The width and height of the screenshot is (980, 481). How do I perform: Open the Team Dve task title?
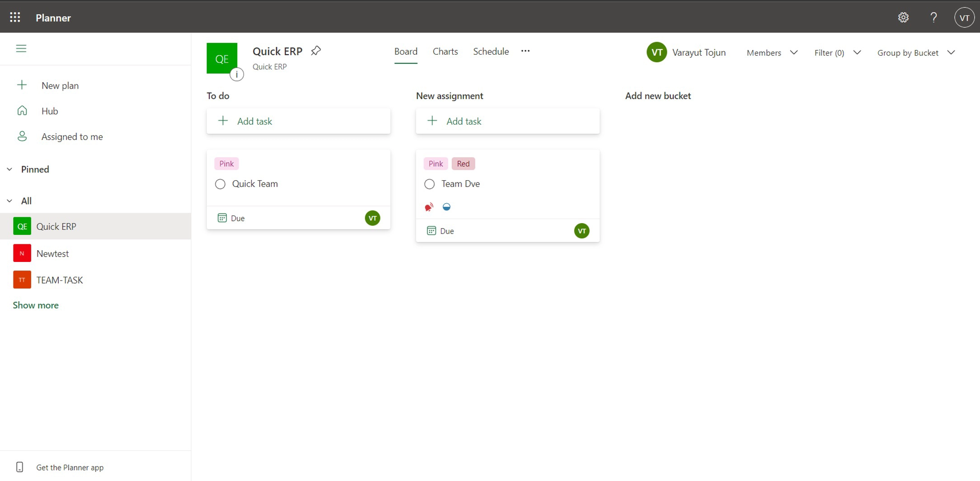tap(460, 184)
